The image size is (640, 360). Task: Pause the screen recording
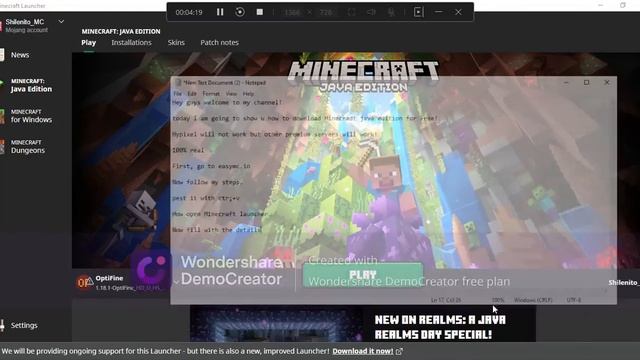pos(220,12)
